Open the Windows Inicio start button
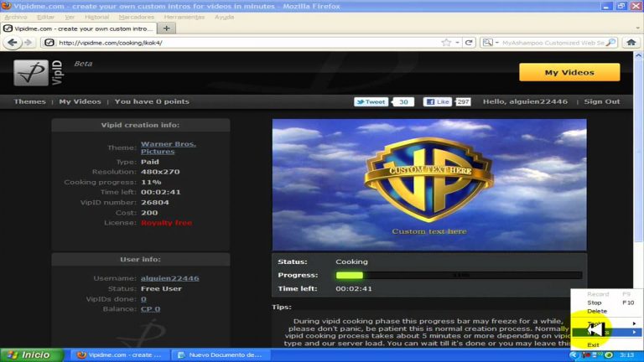Image resolution: width=644 pixels, height=362 pixels. 32,354
